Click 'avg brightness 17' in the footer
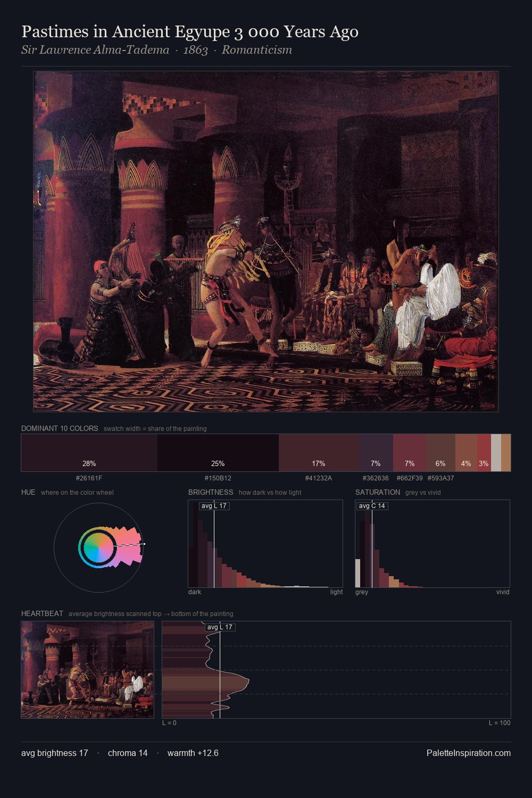 (55, 753)
